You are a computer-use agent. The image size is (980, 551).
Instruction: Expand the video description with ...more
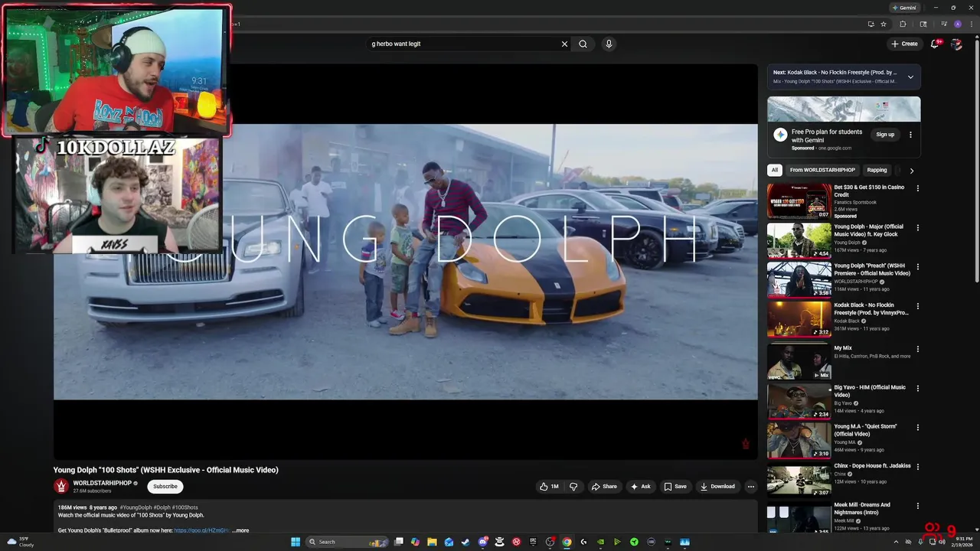click(240, 530)
